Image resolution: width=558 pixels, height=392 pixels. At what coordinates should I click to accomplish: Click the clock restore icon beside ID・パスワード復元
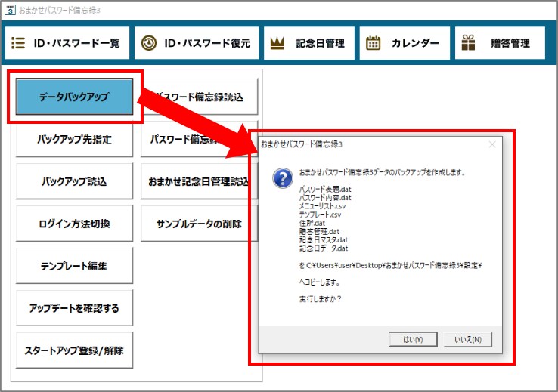click(x=149, y=43)
